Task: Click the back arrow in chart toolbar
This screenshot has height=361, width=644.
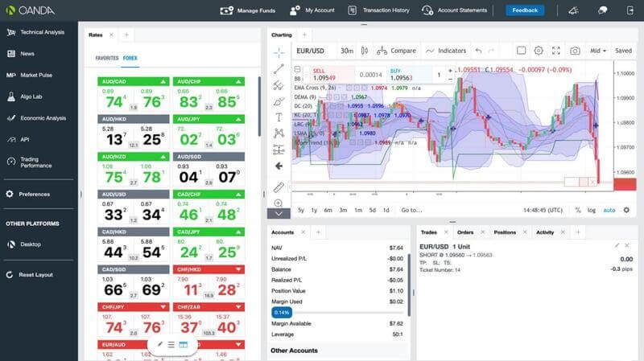Action: pyautogui.click(x=279, y=166)
